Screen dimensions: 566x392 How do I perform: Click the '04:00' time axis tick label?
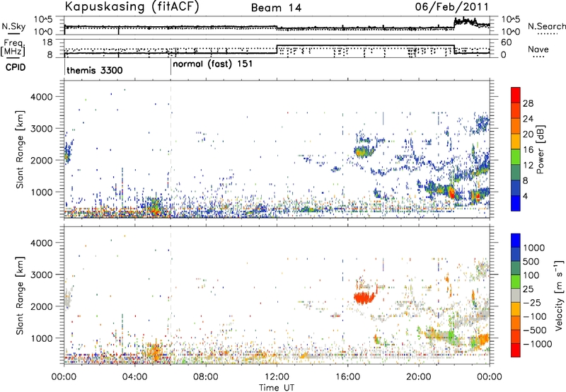(x=135, y=377)
